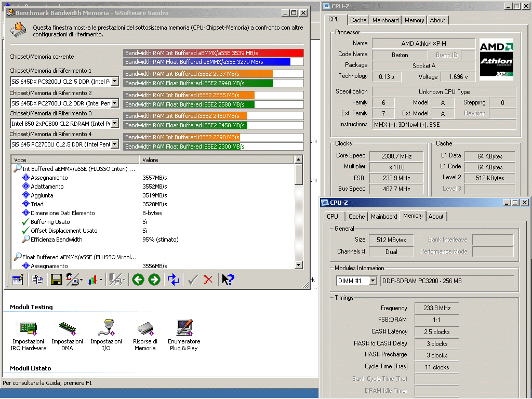Click the blue Refresh arrows icon

click(174, 280)
